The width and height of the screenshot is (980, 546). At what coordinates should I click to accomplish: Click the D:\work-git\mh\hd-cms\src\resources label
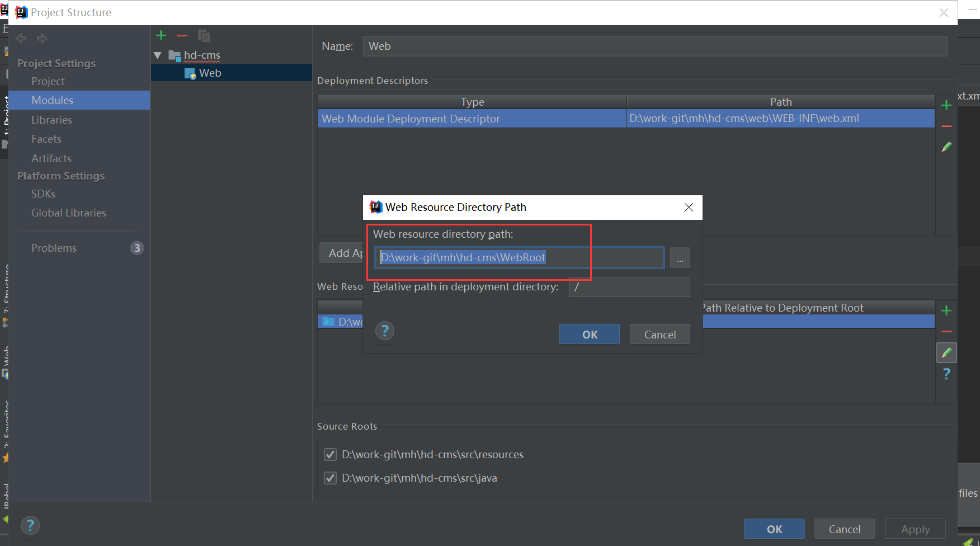[432, 455]
